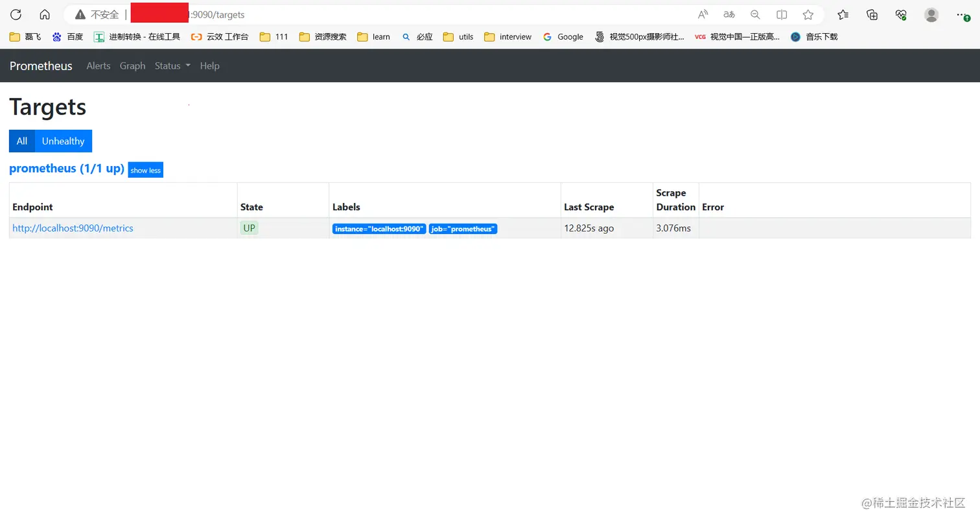Open browser settings and more menu
This screenshot has height=524, width=980.
click(x=962, y=14)
